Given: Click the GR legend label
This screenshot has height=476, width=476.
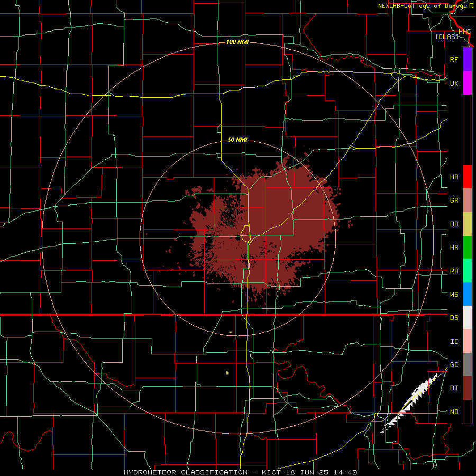Looking at the screenshot, I should [x=454, y=200].
